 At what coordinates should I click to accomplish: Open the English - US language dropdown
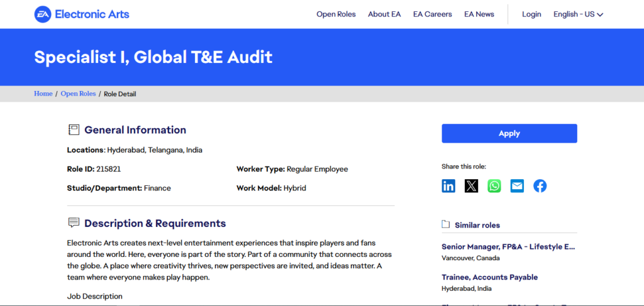tap(579, 14)
